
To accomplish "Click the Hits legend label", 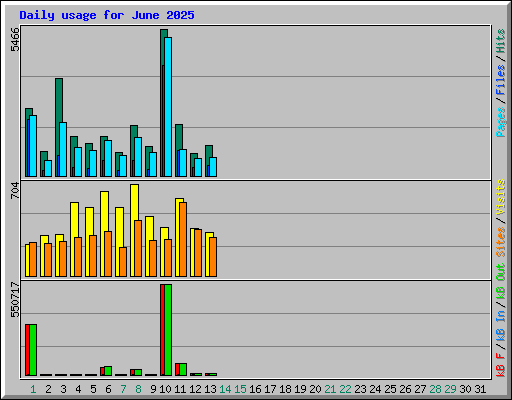I will coord(501,41).
